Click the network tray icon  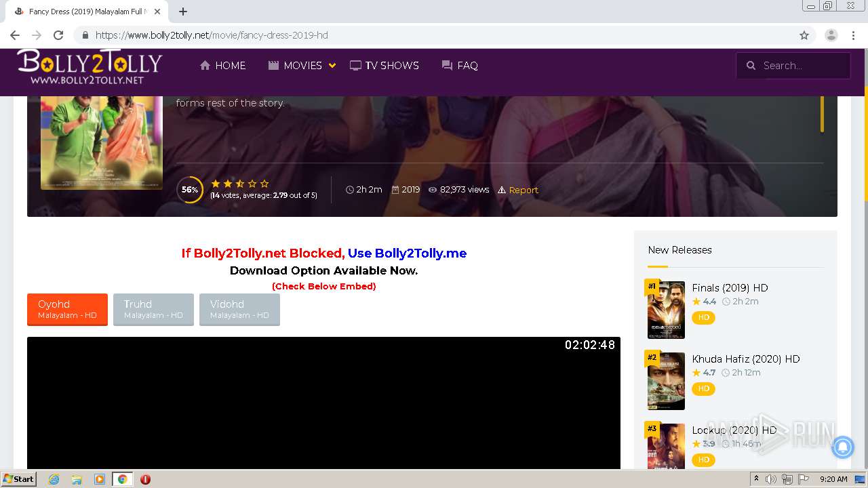pos(787,479)
